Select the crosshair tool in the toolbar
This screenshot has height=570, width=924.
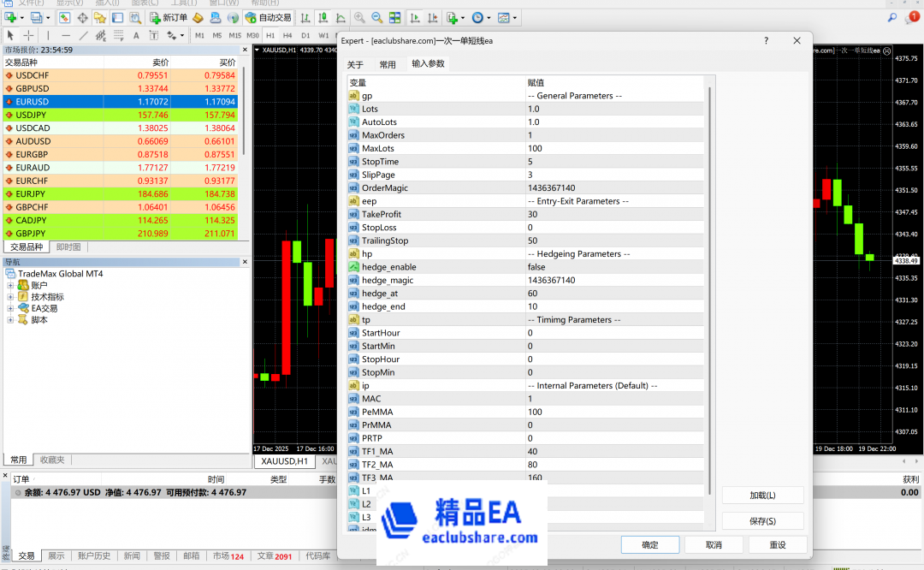pyautogui.click(x=29, y=35)
